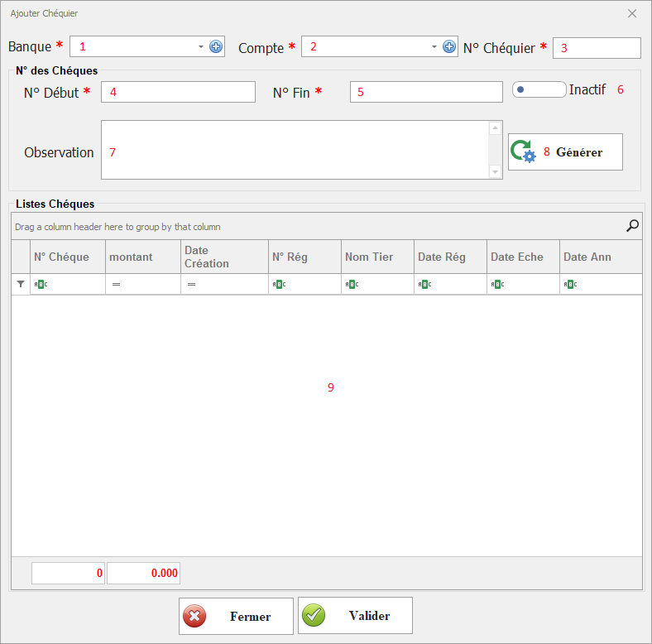This screenshot has width=652, height=644.
Task: Select the Observation text area
Action: tap(295, 150)
